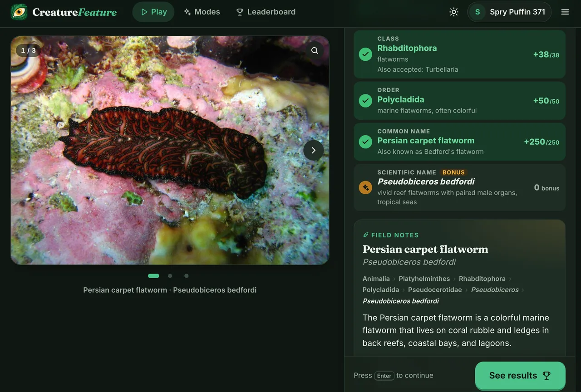581x392 pixels.
Task: Click the +250/250 common name score
Action: coord(542,142)
